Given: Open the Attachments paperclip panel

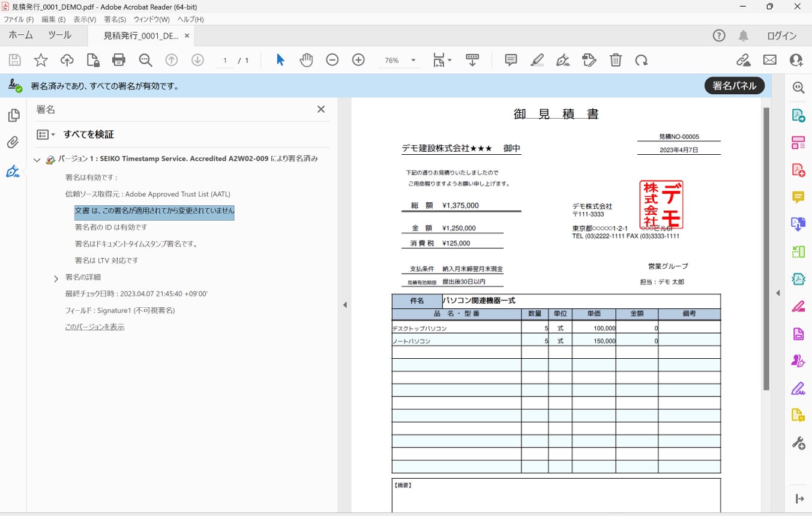Looking at the screenshot, I should click(13, 143).
